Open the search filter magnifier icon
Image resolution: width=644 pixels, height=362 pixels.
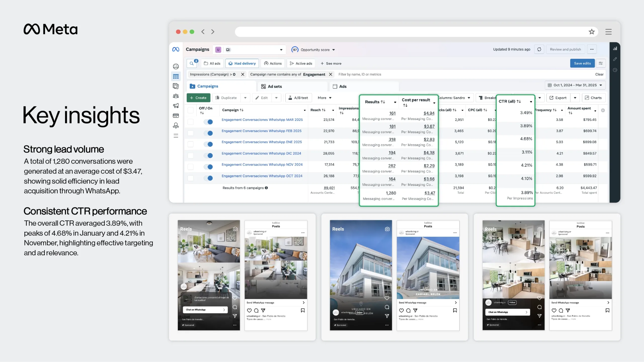click(192, 63)
